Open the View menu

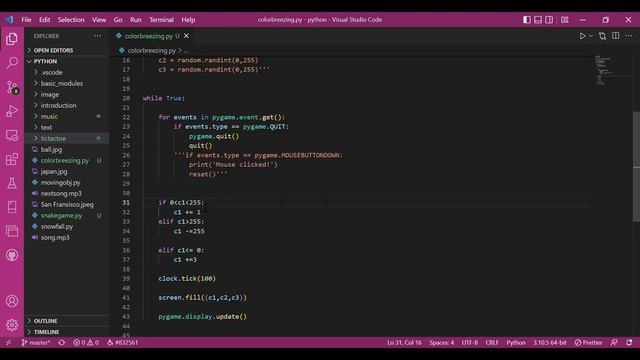click(99, 20)
